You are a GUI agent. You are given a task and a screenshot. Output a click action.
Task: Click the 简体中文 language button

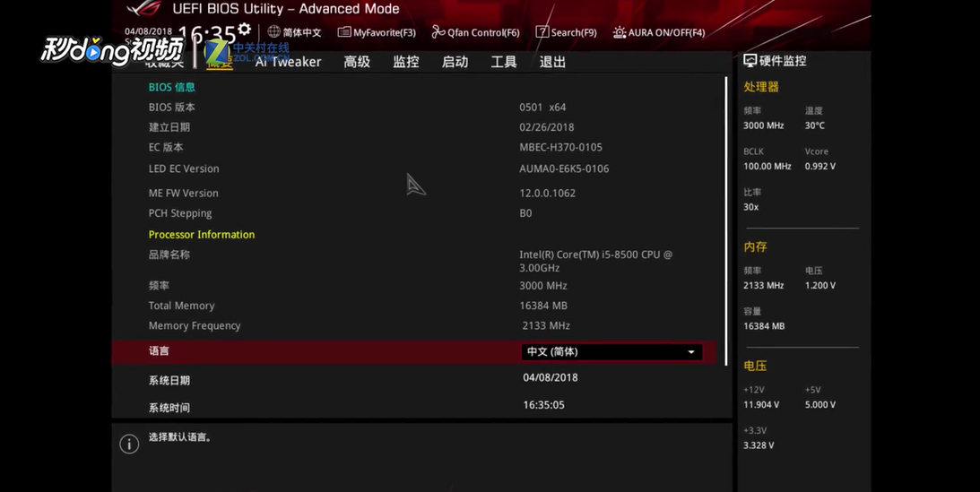[294, 32]
